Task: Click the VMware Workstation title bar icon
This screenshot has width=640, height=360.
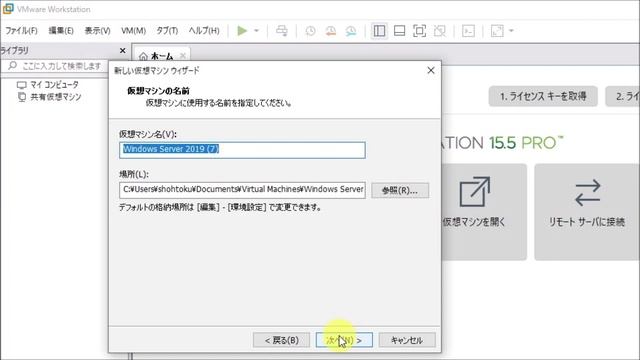Action: coord(8,9)
